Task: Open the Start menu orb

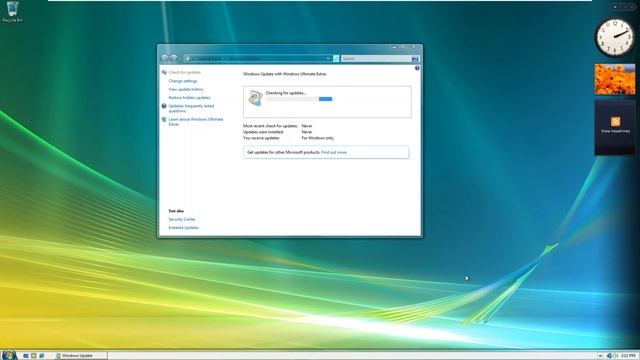Action: (9, 355)
